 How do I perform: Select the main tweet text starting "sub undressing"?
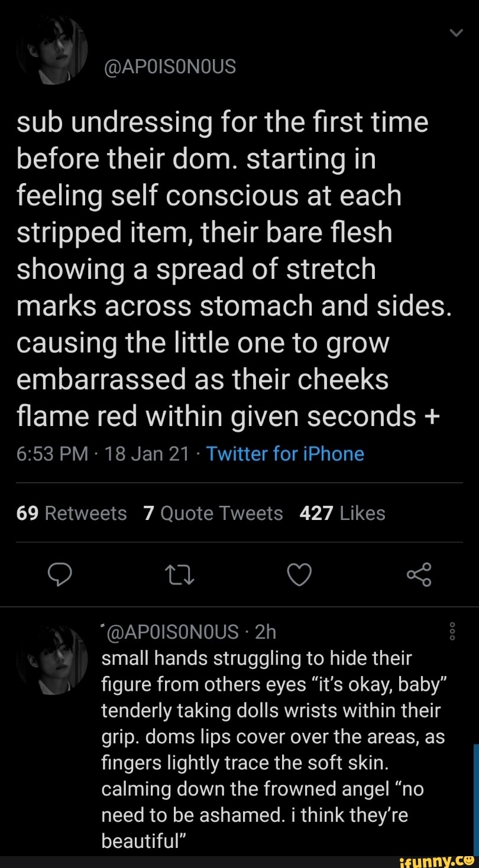coord(231,269)
